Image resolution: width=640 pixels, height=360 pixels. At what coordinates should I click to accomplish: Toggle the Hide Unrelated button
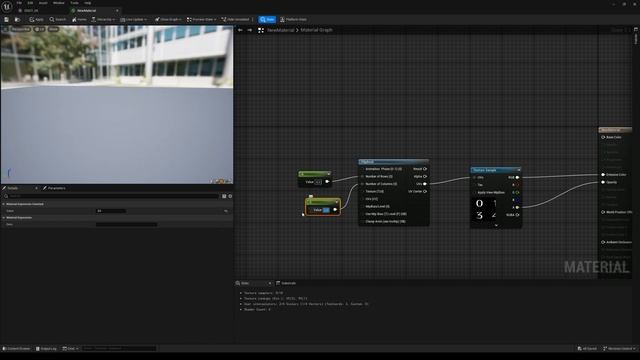click(236, 20)
